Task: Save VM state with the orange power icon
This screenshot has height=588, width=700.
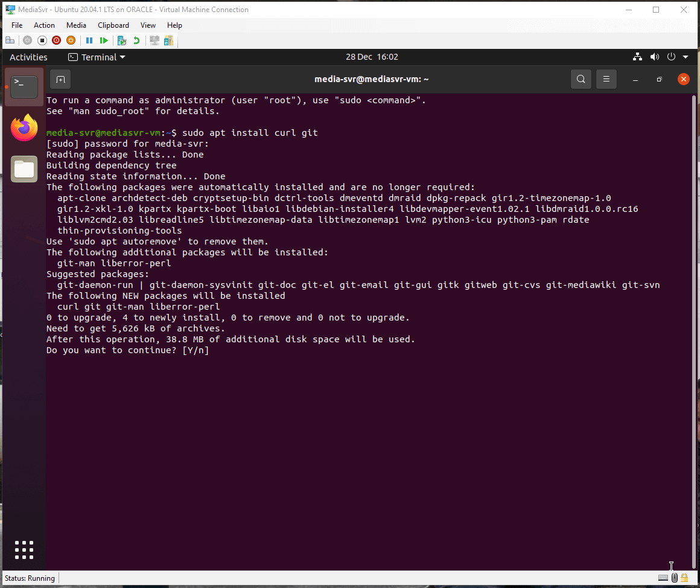Action: pos(71,40)
